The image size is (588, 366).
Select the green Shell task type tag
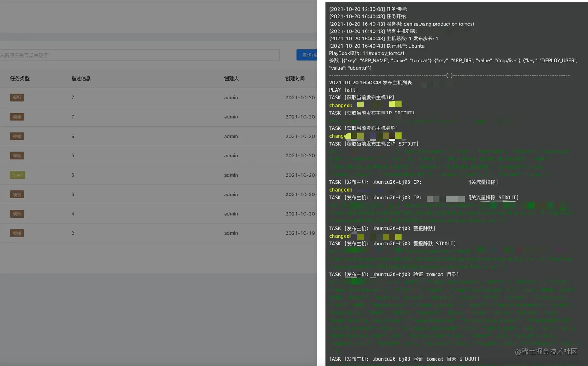pos(17,175)
